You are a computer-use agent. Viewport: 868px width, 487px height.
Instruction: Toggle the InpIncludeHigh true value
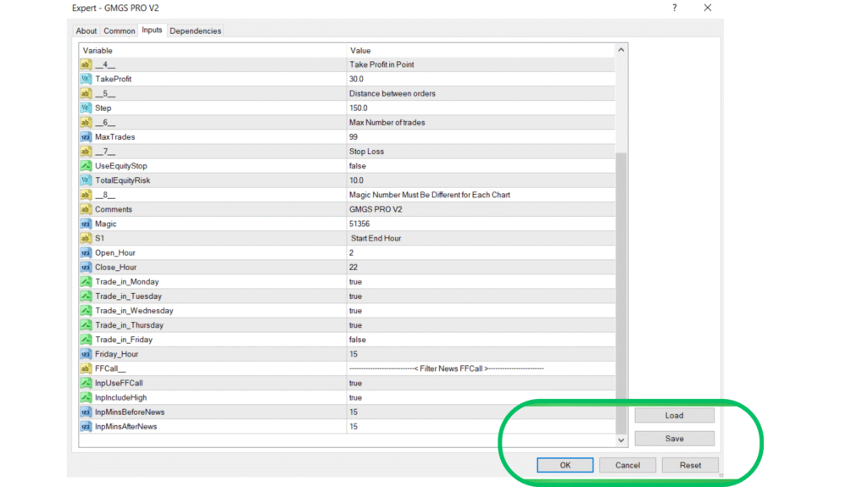(356, 397)
